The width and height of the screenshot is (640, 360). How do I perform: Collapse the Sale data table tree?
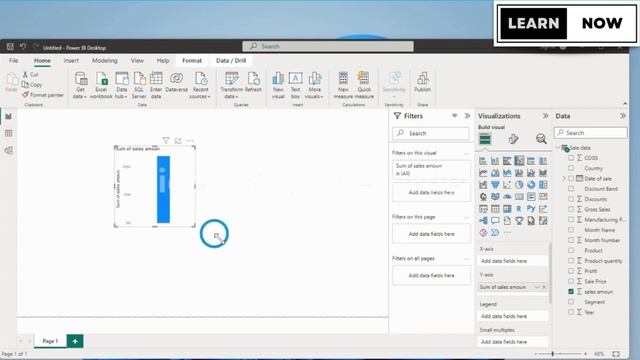pyautogui.click(x=558, y=148)
